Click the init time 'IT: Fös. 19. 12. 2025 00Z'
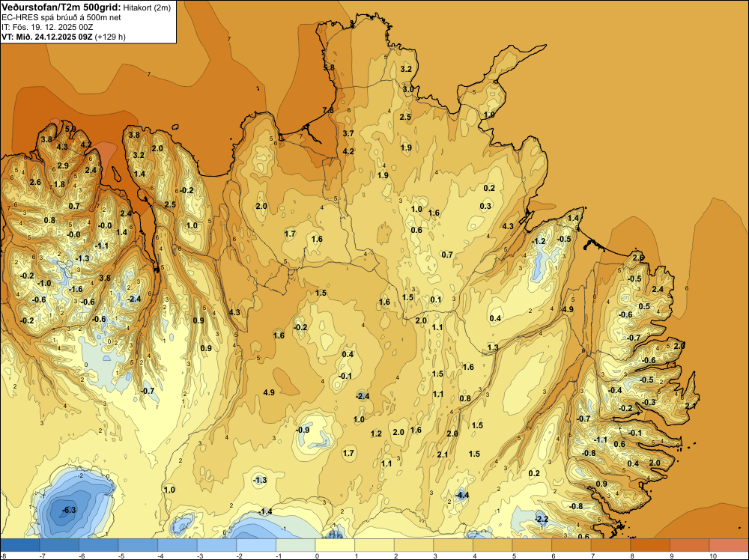The image size is (749, 560). click(47, 27)
